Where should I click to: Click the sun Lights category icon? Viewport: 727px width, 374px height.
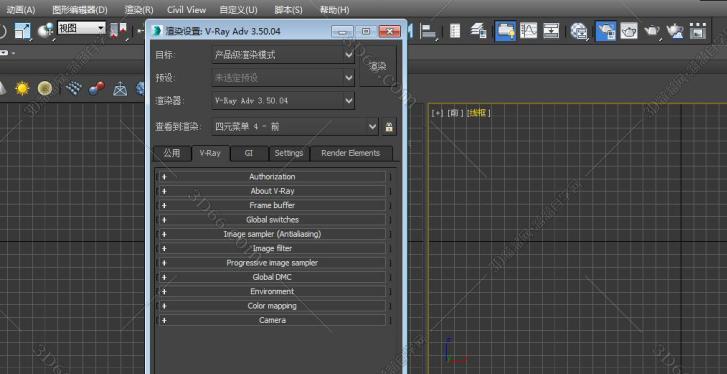[x=22, y=88]
